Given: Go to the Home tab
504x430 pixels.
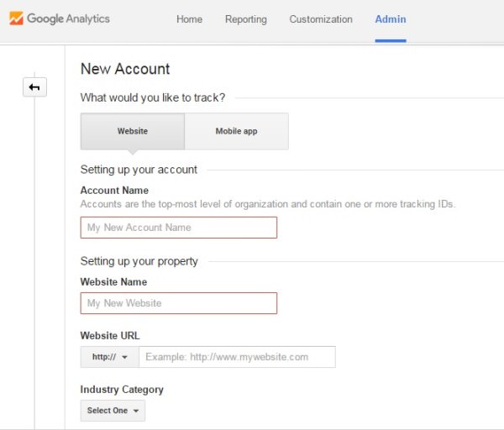Looking at the screenshot, I should [x=189, y=19].
